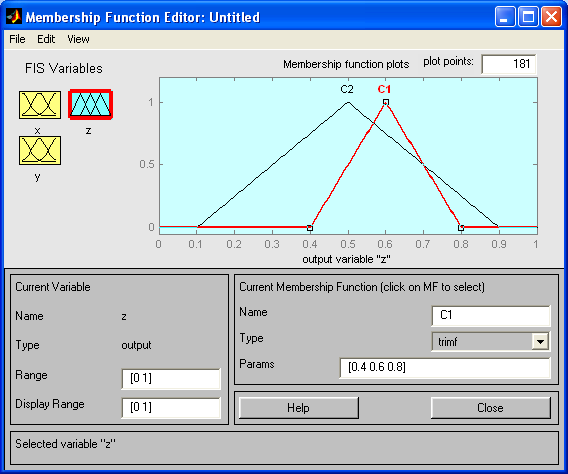
Task: Select the z output variable icon
Action: pos(91,105)
